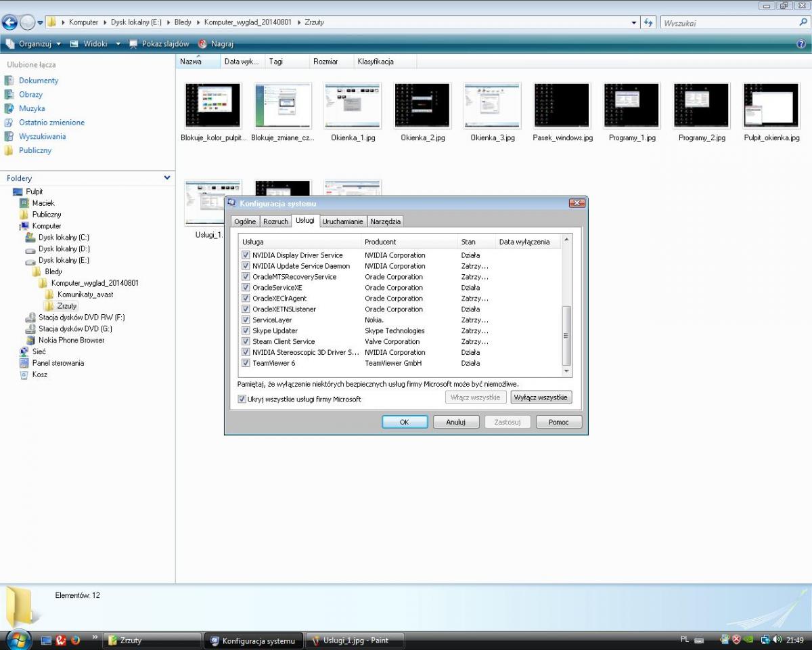The image size is (812, 650).
Task: Open the dropdown arrow next to Widoki
Action: pos(118,44)
